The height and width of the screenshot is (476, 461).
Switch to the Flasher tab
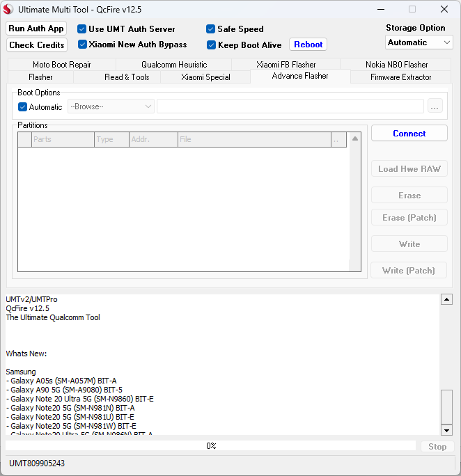point(40,77)
